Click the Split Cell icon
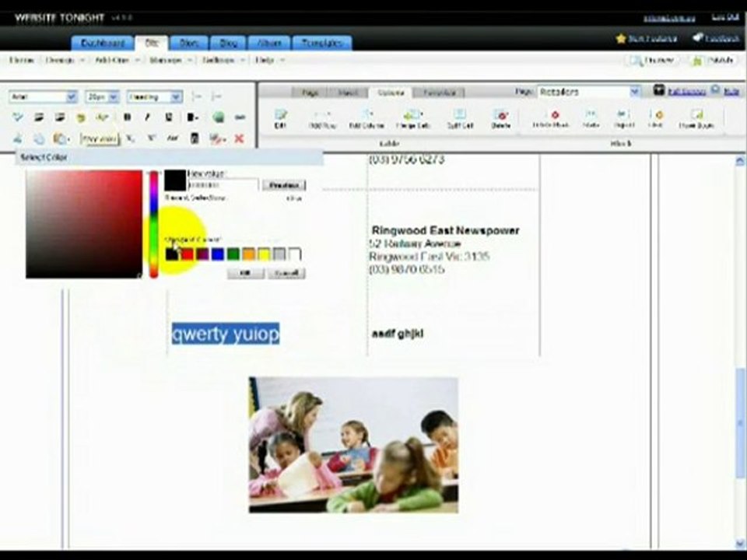Screen dimensions: 747x560 [459, 119]
